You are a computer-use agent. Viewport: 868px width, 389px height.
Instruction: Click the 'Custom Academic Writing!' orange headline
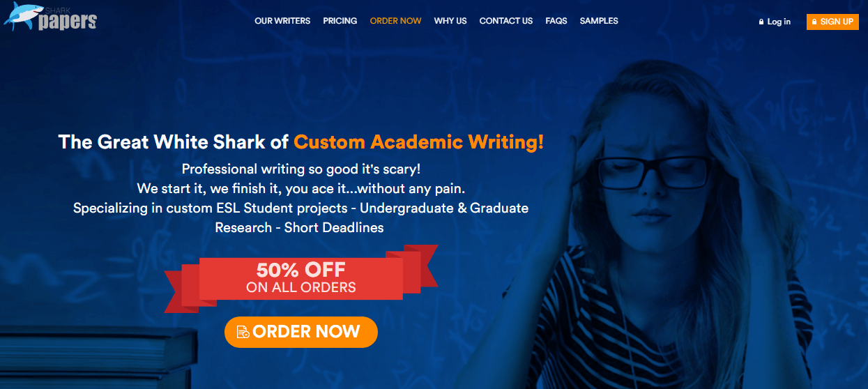coord(418,142)
